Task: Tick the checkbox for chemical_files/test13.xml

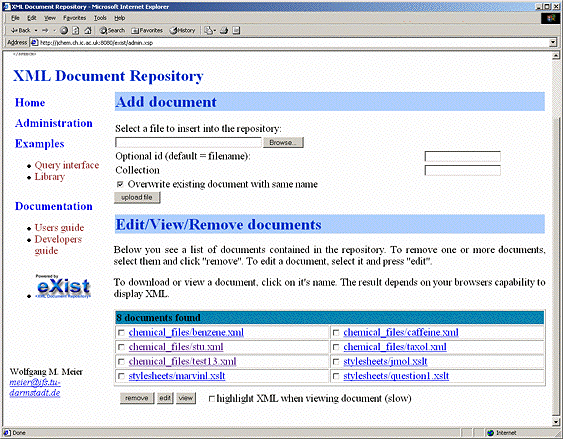Action: click(x=121, y=361)
